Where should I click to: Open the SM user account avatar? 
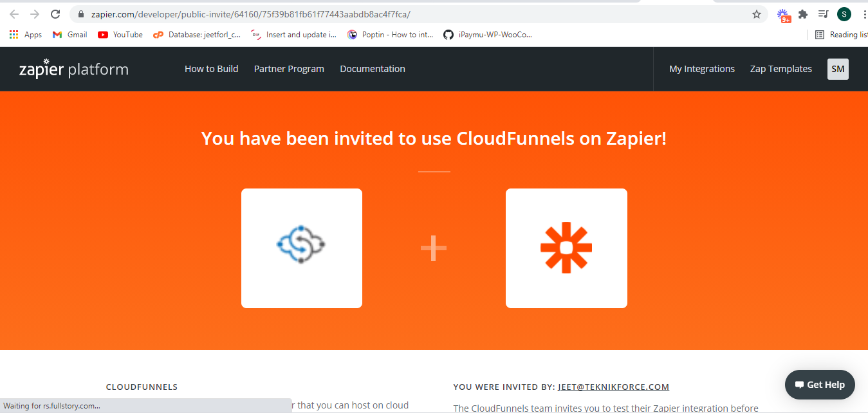(838, 69)
